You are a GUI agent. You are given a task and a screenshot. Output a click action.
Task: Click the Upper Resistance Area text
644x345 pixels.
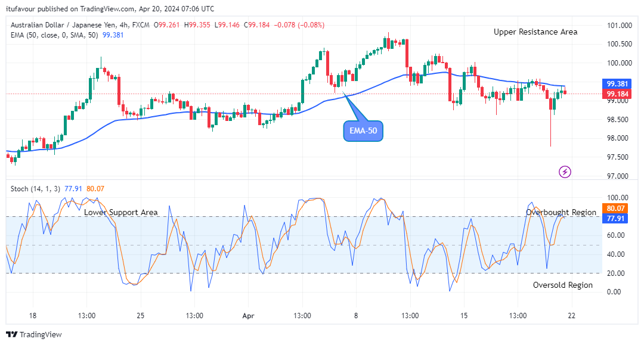535,32
